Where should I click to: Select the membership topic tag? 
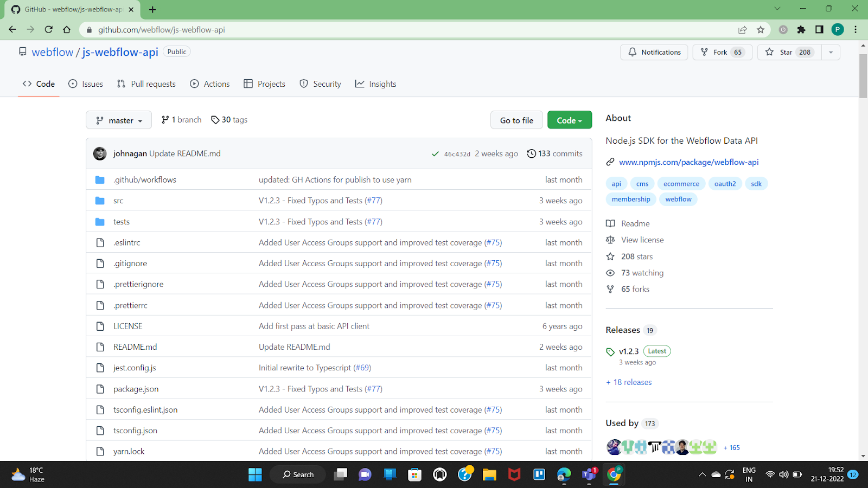(631, 199)
